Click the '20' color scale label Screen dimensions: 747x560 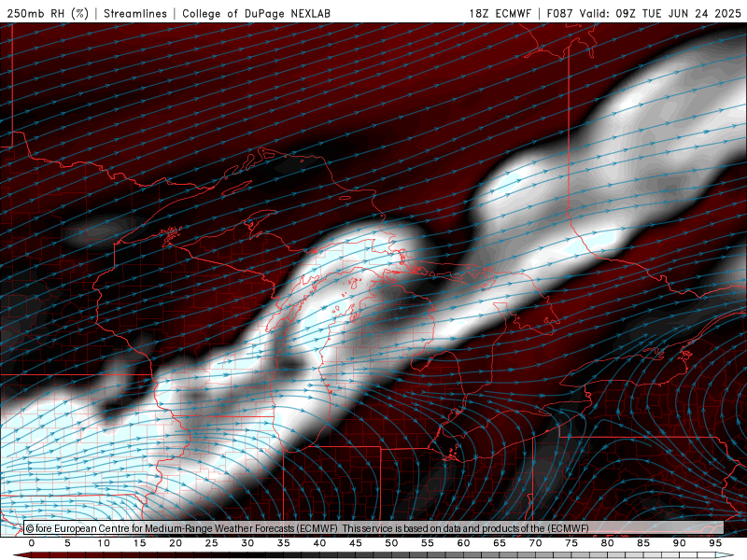(176, 543)
